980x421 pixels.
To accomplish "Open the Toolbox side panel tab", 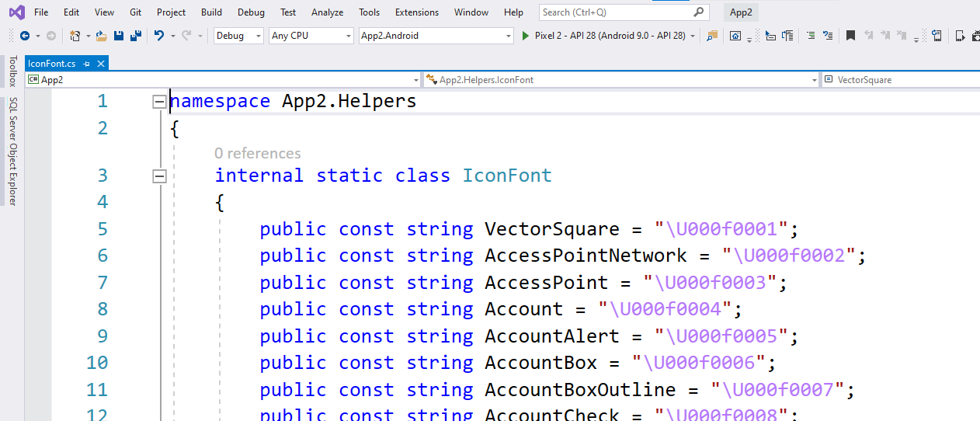I will [x=12, y=71].
